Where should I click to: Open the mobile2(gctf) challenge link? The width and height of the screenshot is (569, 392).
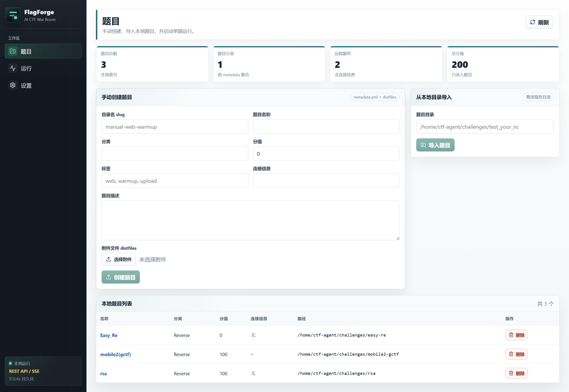click(x=115, y=354)
